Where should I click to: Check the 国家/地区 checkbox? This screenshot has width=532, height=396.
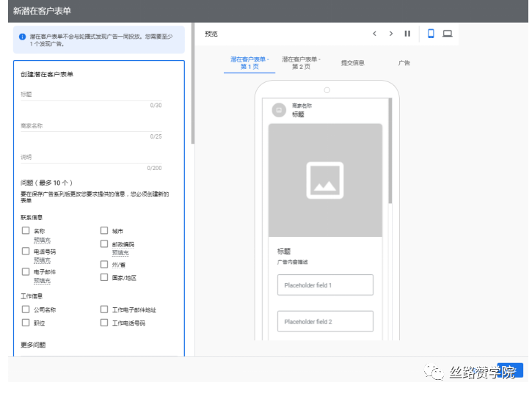click(104, 277)
